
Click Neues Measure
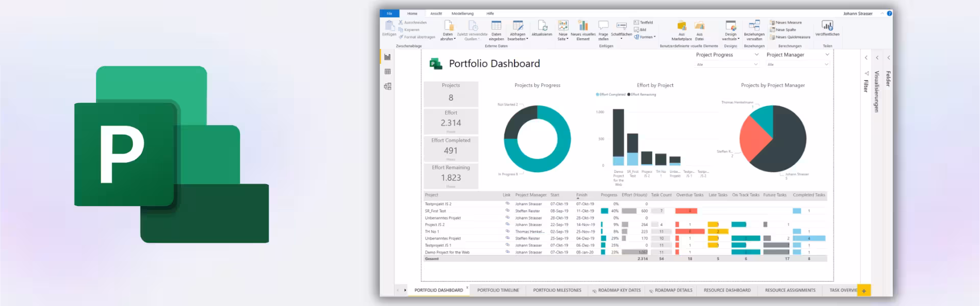786,22
